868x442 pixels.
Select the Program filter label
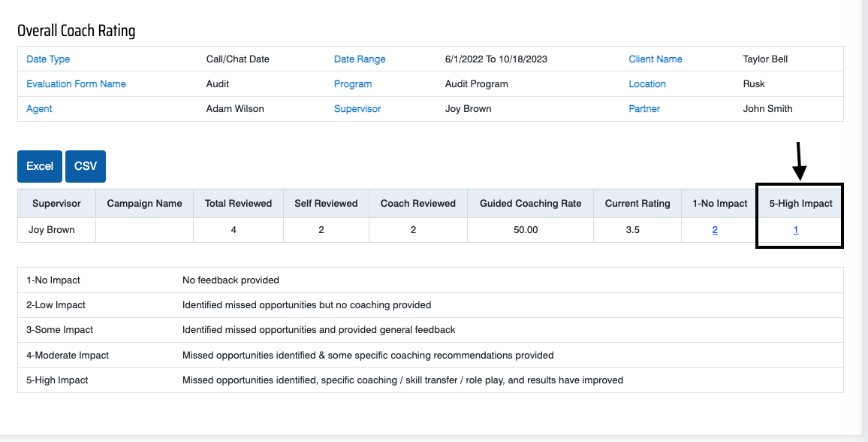353,84
